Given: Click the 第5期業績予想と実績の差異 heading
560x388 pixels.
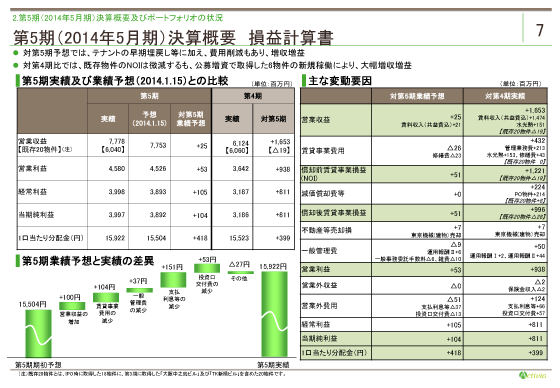Looking at the screenshot, I should coord(88,261).
